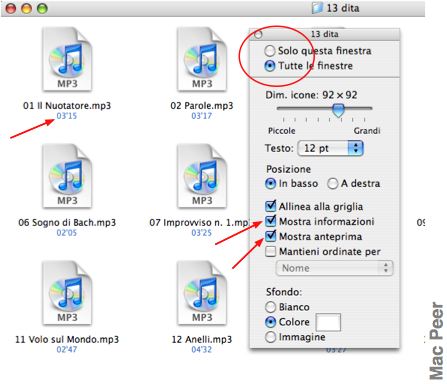Click the '02 Parole.mp3' file name
The image size is (447, 384).
click(x=202, y=106)
